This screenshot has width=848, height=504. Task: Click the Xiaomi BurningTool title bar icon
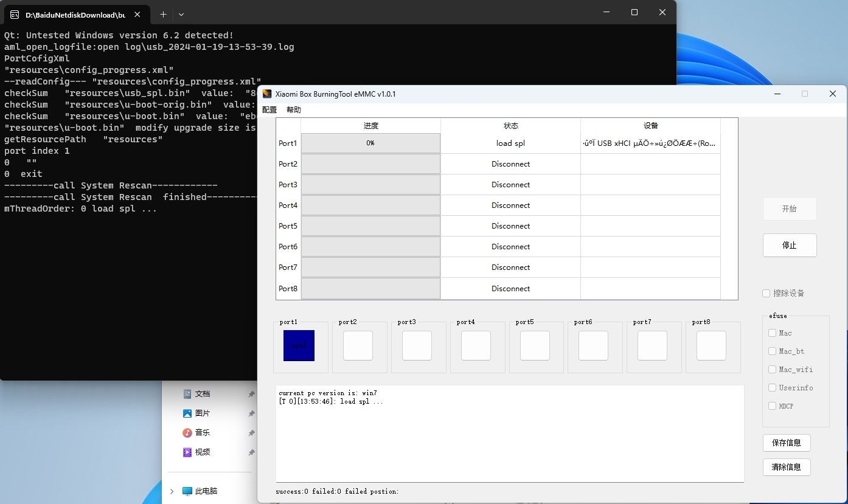pyautogui.click(x=267, y=94)
